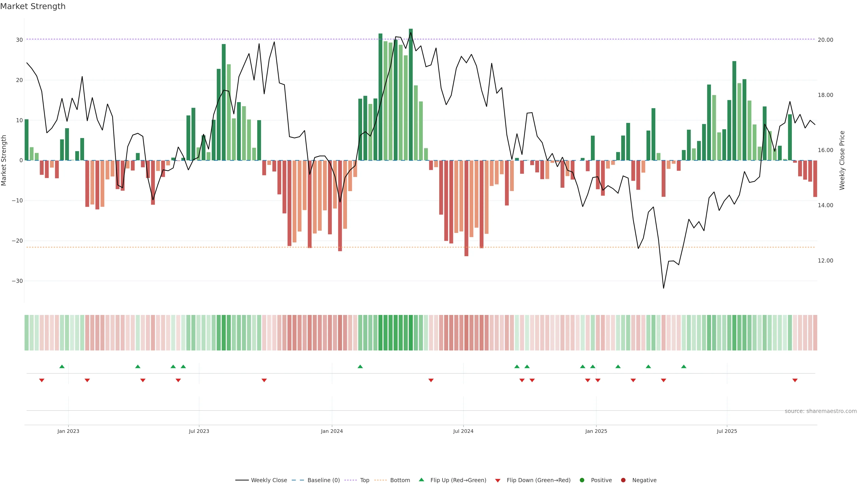This screenshot has width=868, height=488.
Task: Click the Jan 2023 axis label
Action: pos(68,431)
